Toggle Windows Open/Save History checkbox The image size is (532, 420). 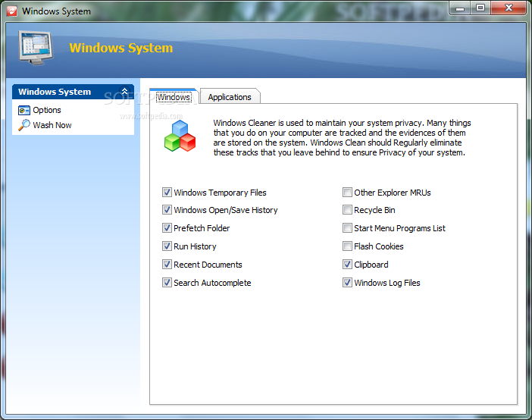pyautogui.click(x=167, y=210)
